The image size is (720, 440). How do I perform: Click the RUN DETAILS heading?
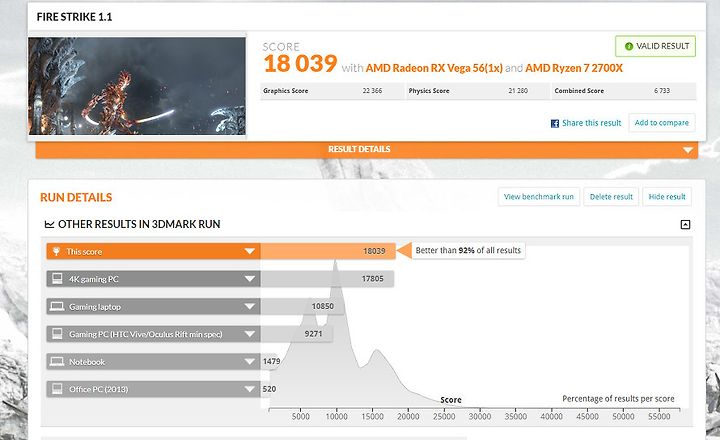pos(76,197)
